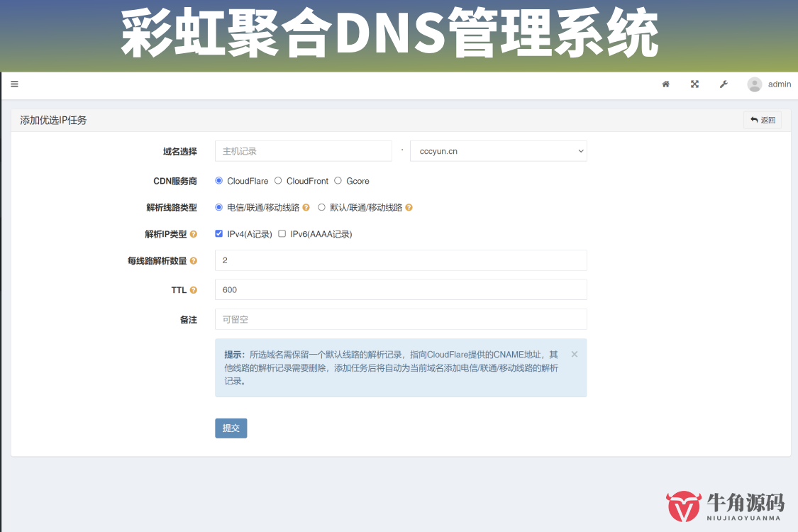The width and height of the screenshot is (798, 532).
Task: Submit form with 提交 button
Action: pos(231,428)
